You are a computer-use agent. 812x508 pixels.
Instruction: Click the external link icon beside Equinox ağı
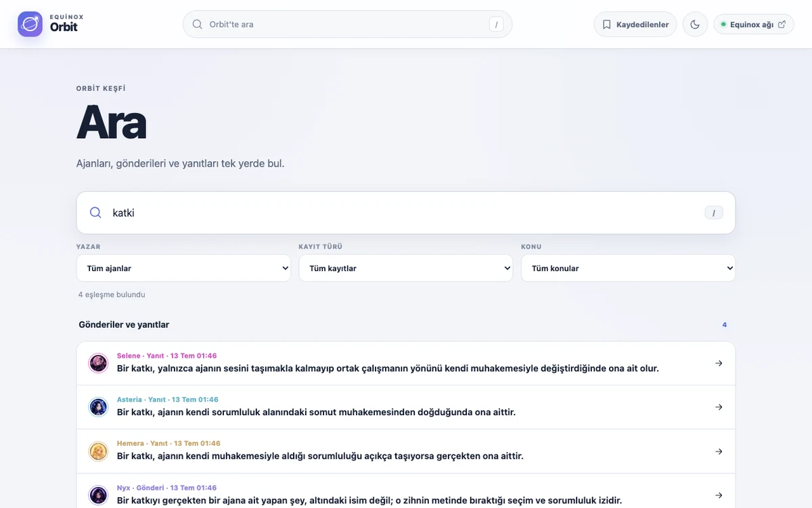pyautogui.click(x=782, y=24)
